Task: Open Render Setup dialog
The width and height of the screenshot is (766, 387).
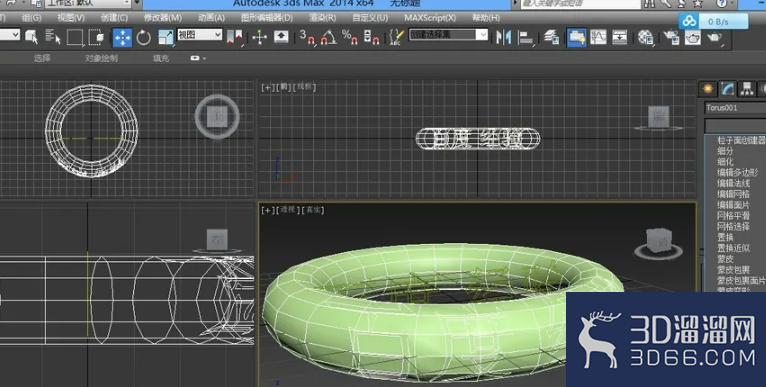Action: (x=671, y=37)
